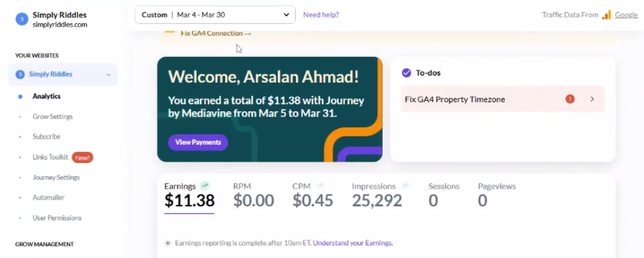
Task: Click the Need help? link
Action: coord(321,15)
